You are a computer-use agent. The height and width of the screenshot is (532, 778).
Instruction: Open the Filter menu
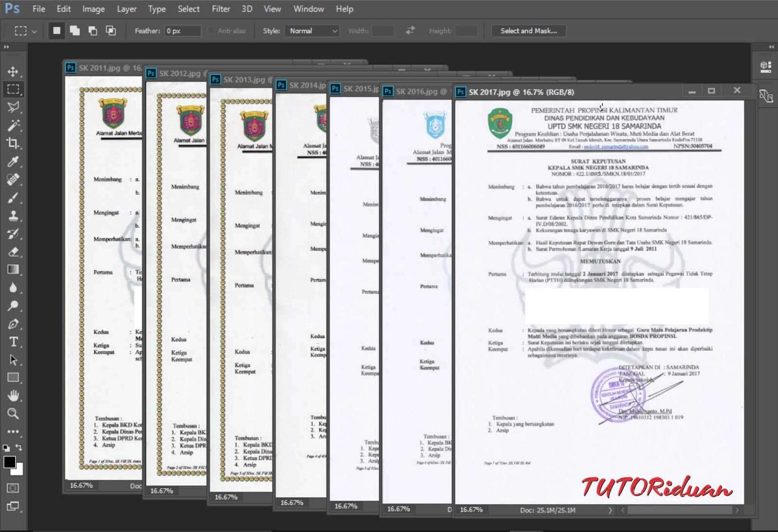coord(221,9)
